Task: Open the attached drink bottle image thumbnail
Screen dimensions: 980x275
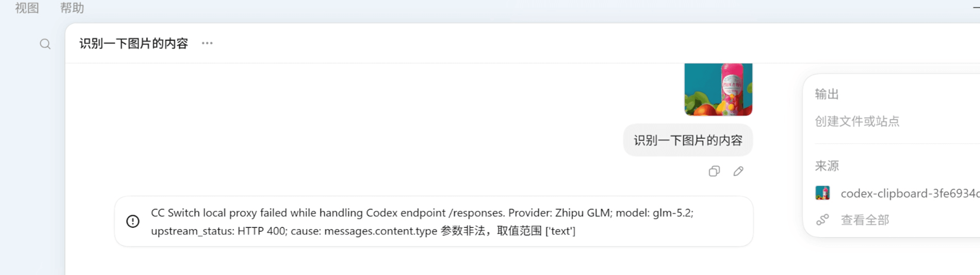Action: [718, 89]
